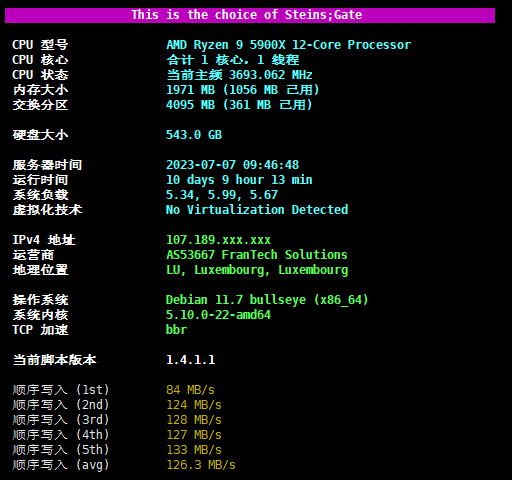This screenshot has width=512, height=480.
Task: Click the system load 5.34, 5.99, 5.67
Action: pyautogui.click(x=222, y=195)
